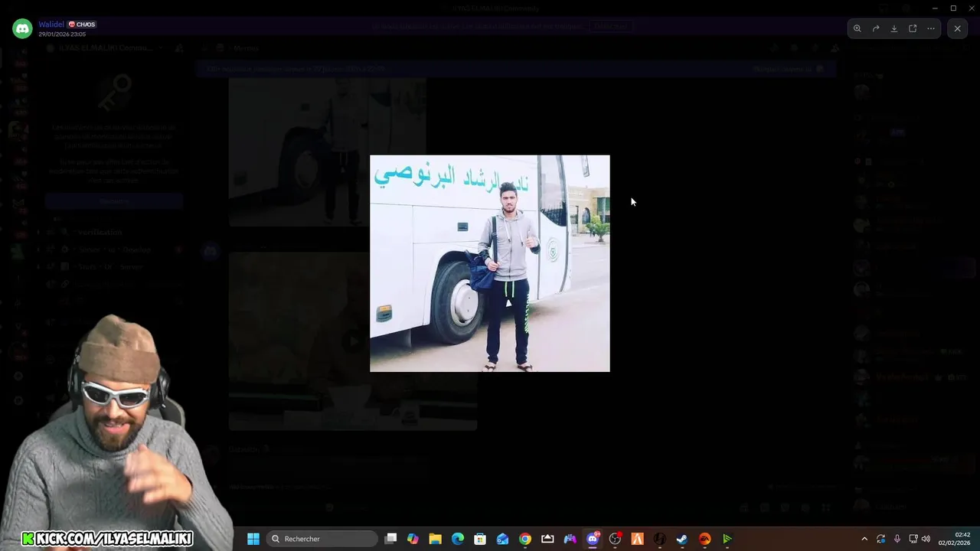980x551 pixels.
Task: Launch Copilot from the taskbar
Action: pyautogui.click(x=413, y=539)
